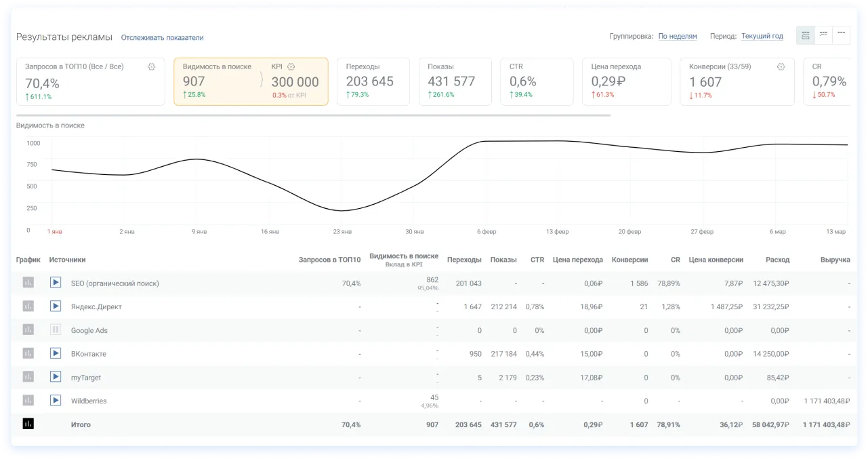
Task: Click ВКонтакте source name
Action: (x=89, y=354)
